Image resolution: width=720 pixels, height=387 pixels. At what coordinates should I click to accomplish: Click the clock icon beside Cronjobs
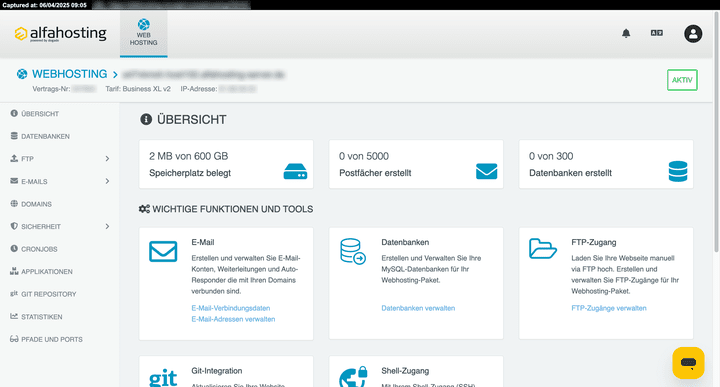14,248
